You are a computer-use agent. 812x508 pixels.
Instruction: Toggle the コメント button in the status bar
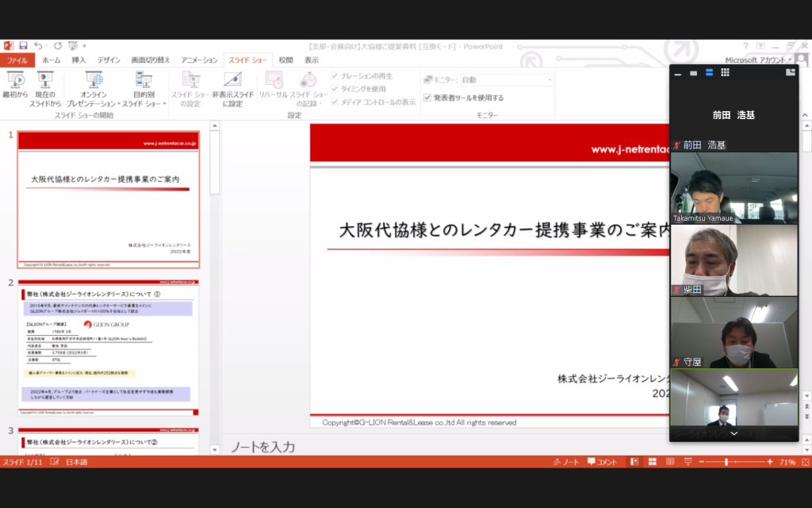603,462
